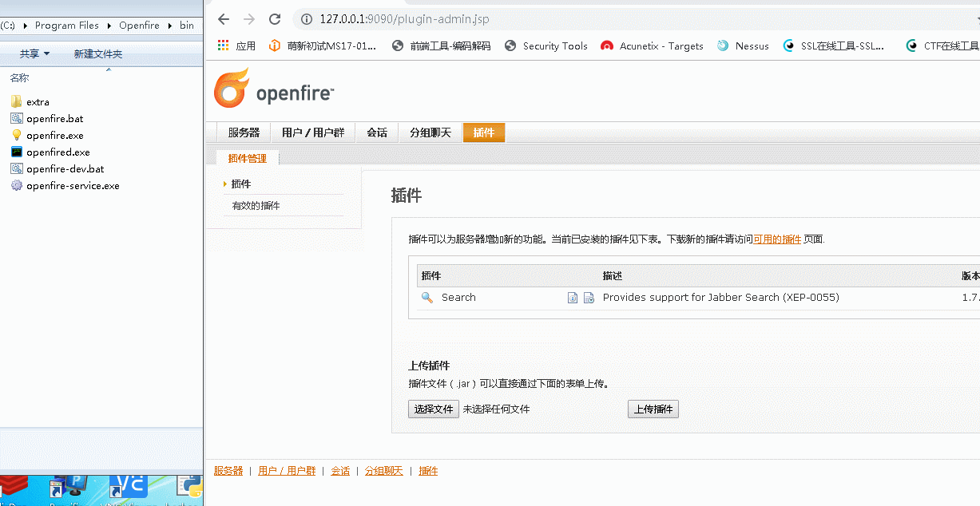Select the openfire.bat file icon
Viewport: 980px width, 506px height.
tap(17, 119)
